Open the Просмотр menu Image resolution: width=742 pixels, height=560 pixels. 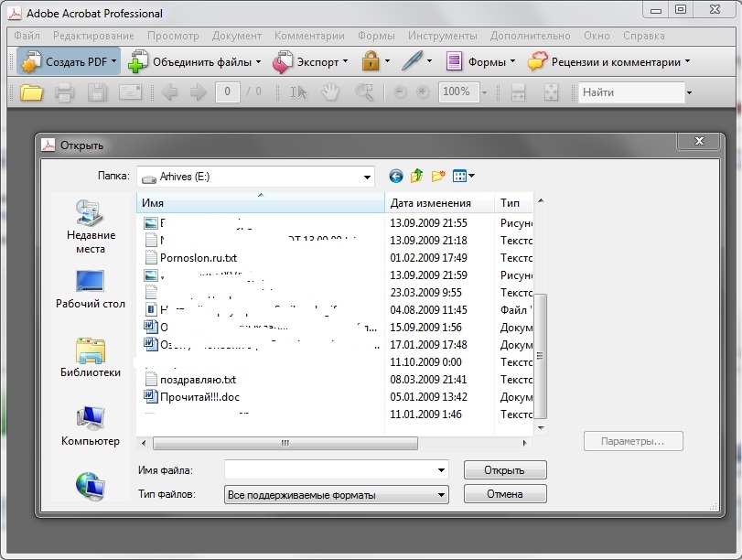(173, 36)
